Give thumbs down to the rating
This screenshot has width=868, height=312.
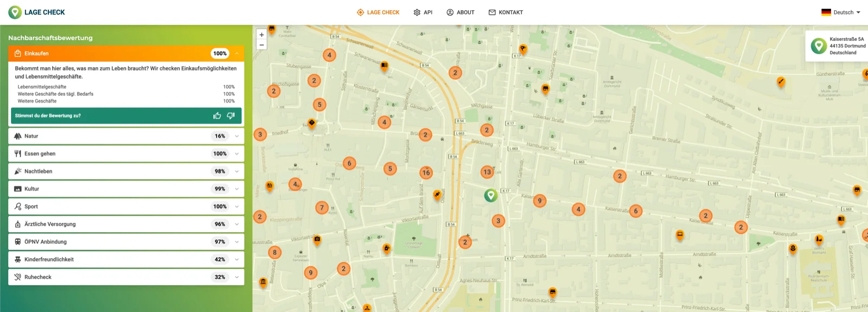231,116
